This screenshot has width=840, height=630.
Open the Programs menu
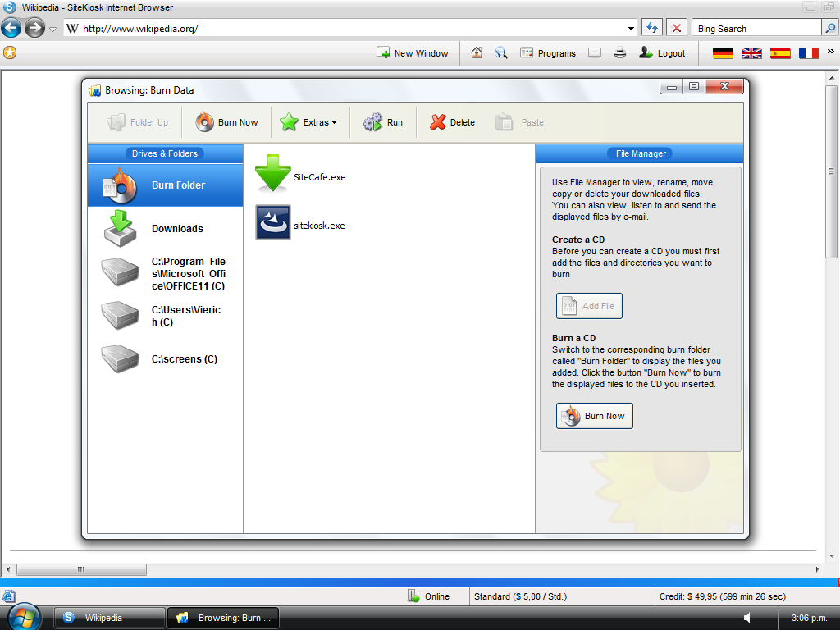point(548,53)
